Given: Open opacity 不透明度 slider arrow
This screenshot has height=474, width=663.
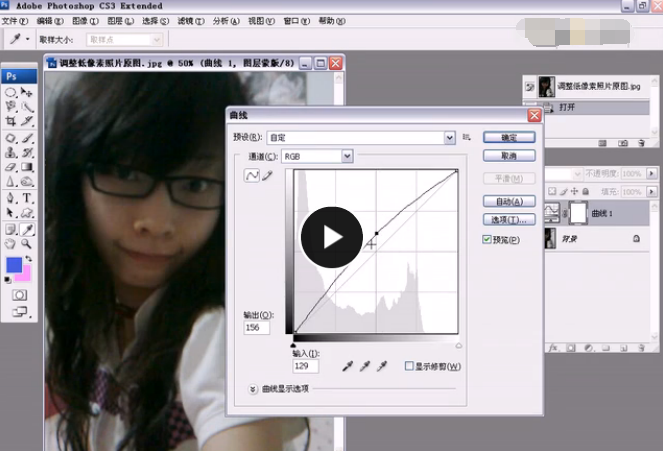Looking at the screenshot, I should coord(652,173).
